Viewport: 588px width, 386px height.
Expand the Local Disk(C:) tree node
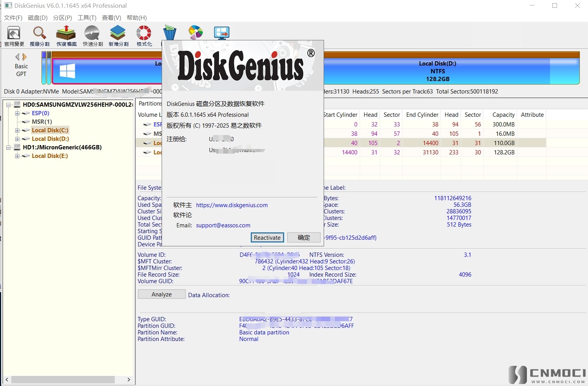click(17, 130)
